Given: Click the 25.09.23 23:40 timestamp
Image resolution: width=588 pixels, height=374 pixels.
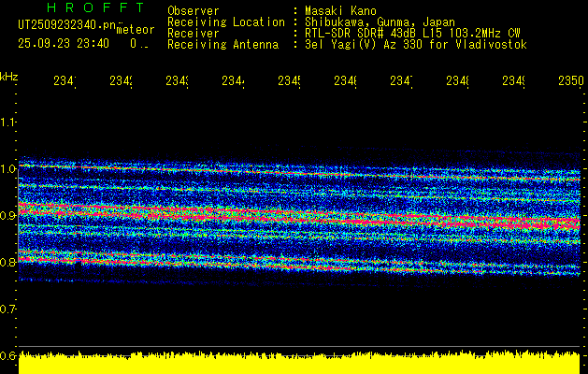Looking at the screenshot, I should tap(63, 43).
